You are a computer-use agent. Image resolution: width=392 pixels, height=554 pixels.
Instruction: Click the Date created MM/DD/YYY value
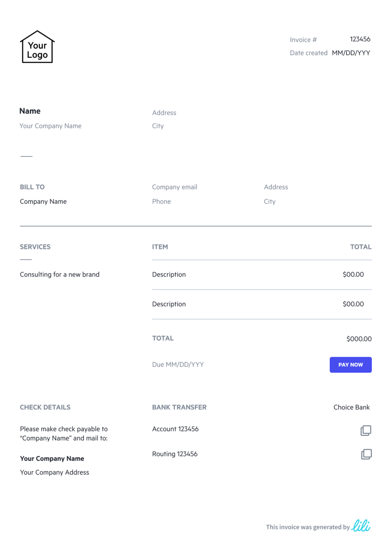(351, 53)
